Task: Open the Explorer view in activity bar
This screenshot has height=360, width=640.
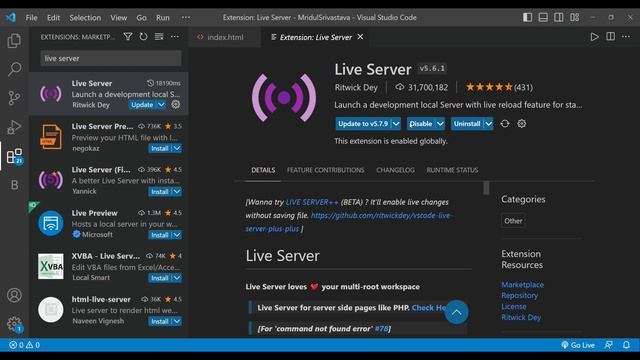Action: (14, 40)
